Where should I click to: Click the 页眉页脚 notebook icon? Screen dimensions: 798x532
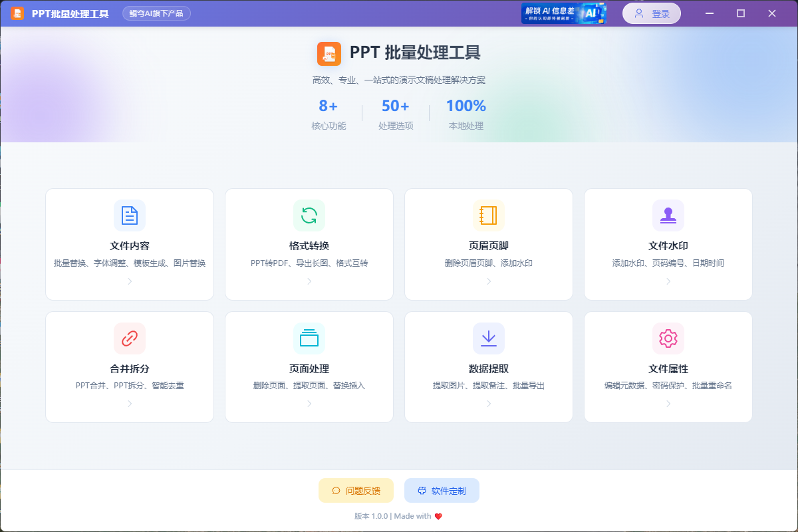click(488, 215)
